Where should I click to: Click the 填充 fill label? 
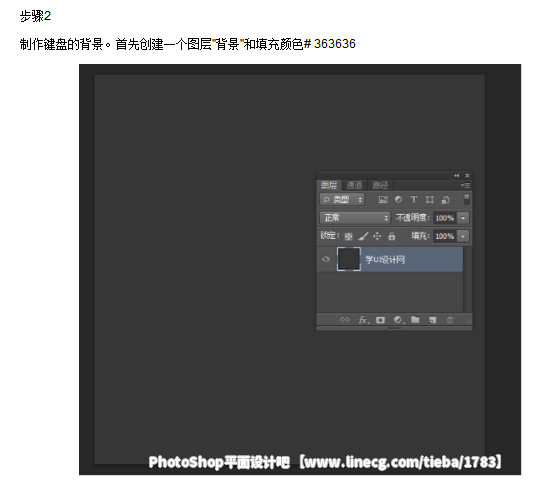[421, 236]
